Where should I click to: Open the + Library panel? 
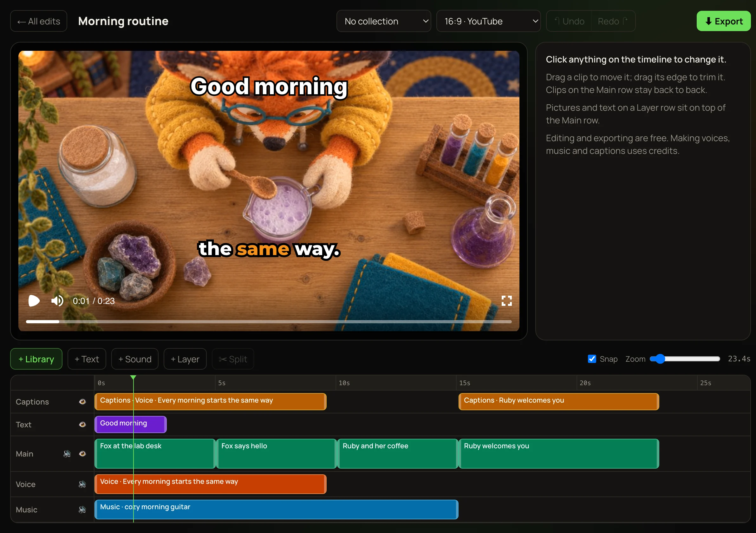36,359
